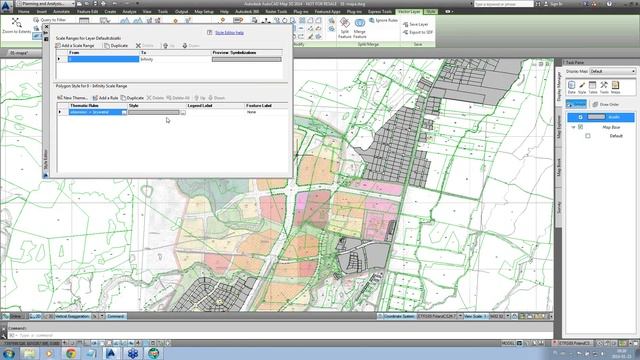Toggle the Default layer checkbox
Image resolution: width=640 pixels, height=360 pixels.
pyautogui.click(x=588, y=136)
